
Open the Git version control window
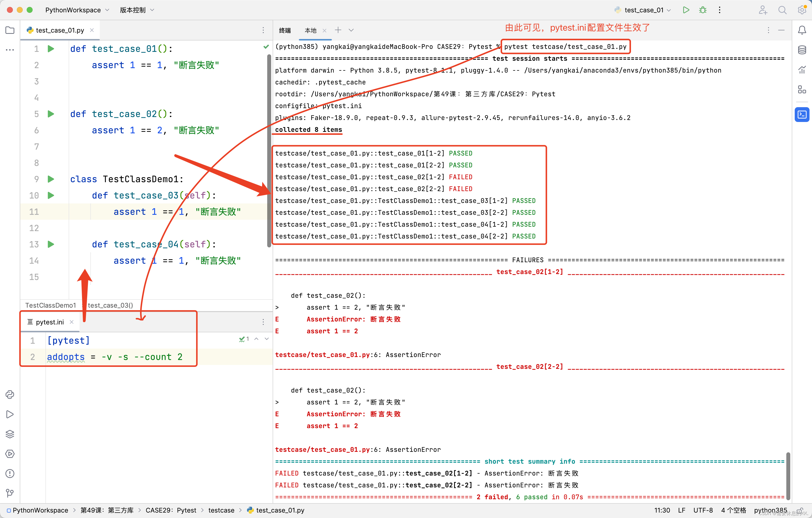[10, 493]
